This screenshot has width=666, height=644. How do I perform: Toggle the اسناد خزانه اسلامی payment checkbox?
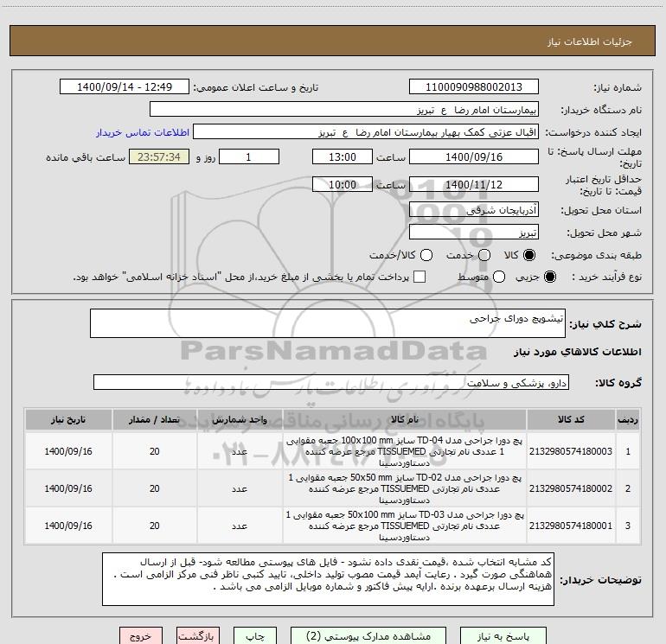pos(419,277)
